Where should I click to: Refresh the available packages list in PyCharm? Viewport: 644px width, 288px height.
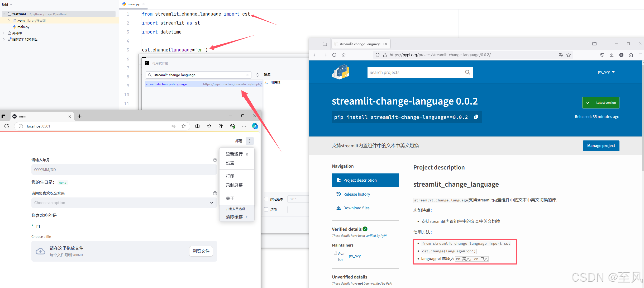257,75
